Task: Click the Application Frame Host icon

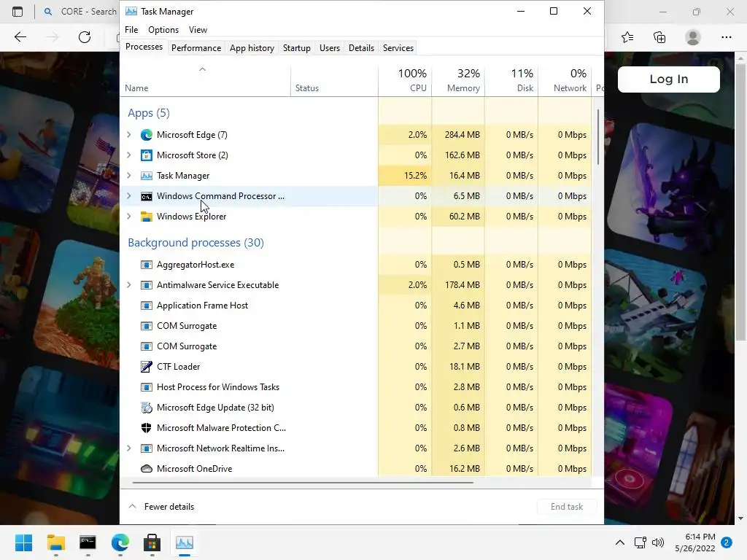Action: 146,306
